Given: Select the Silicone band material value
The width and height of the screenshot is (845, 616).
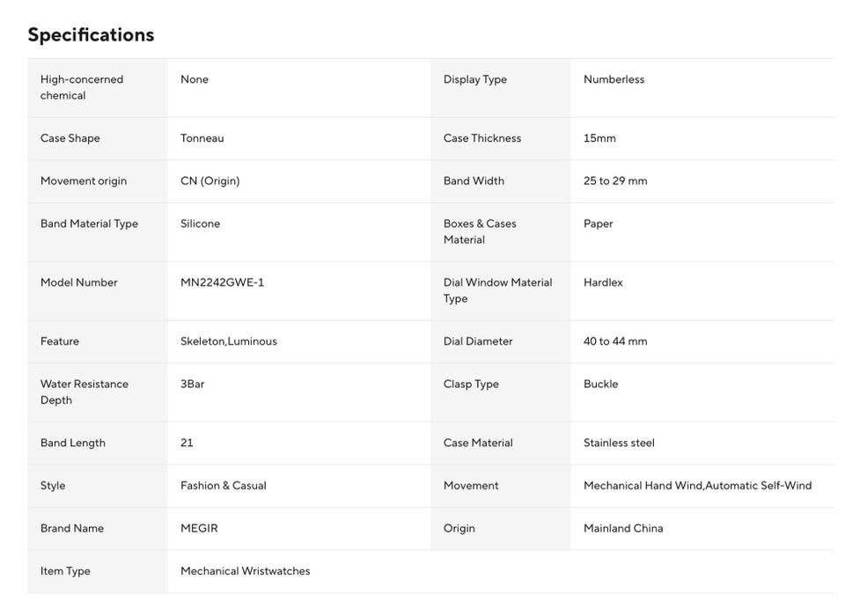Looking at the screenshot, I should click(200, 224).
